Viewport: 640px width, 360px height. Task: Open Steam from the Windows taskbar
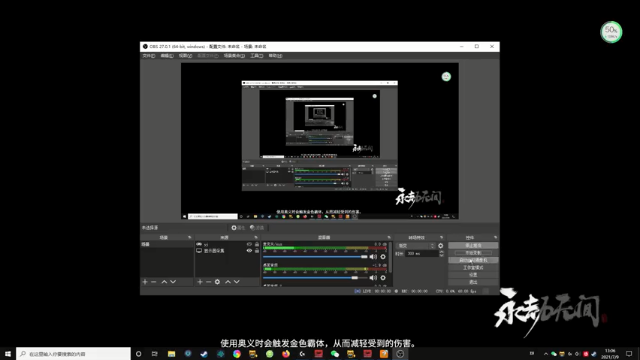[204, 354]
